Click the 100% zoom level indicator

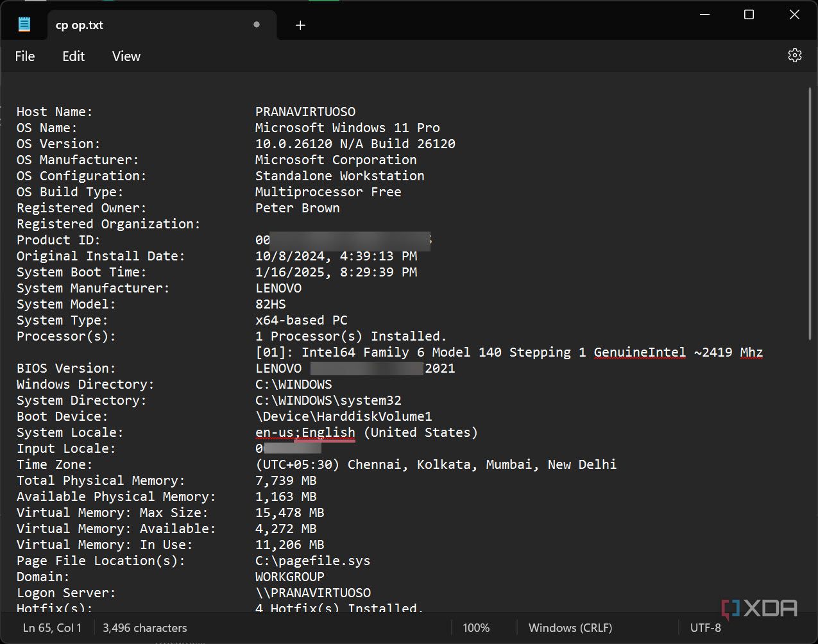click(476, 628)
